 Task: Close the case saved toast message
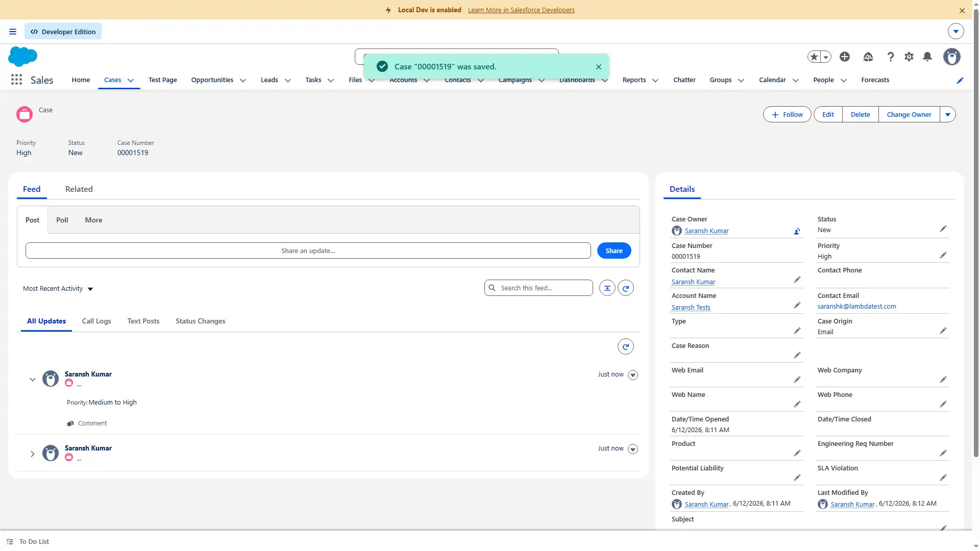click(x=599, y=67)
